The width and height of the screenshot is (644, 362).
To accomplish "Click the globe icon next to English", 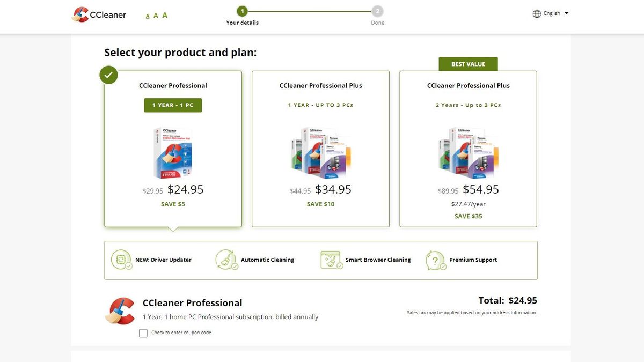I will coord(537,13).
